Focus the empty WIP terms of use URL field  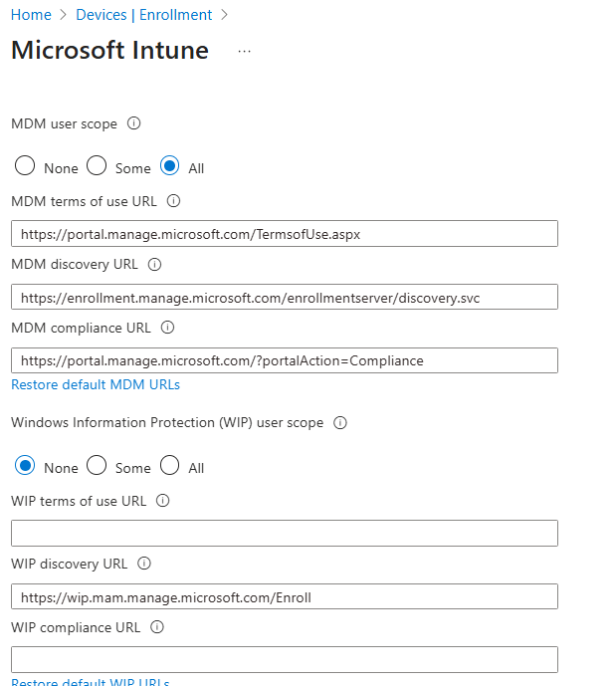(x=285, y=534)
